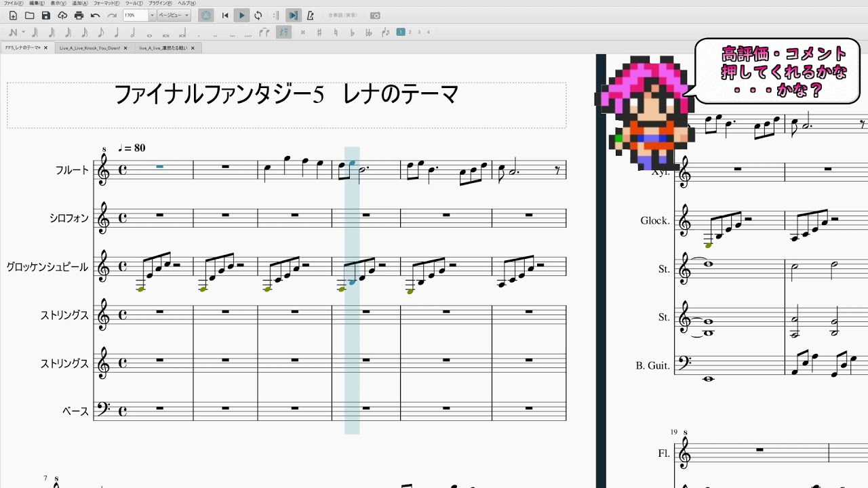Click the zoom percentage field showing 170%
Viewport: 868px width, 488px height.
click(136, 15)
